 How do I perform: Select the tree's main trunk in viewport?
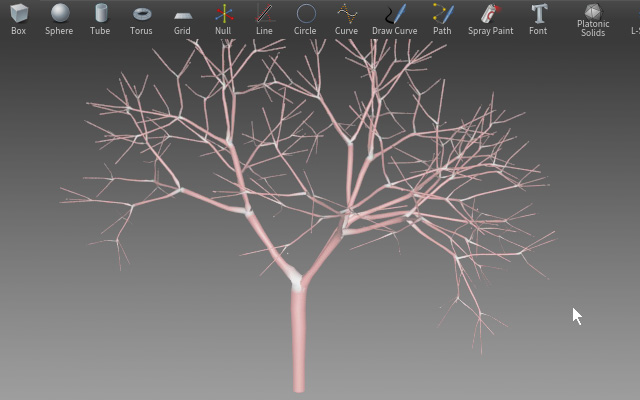click(x=298, y=341)
